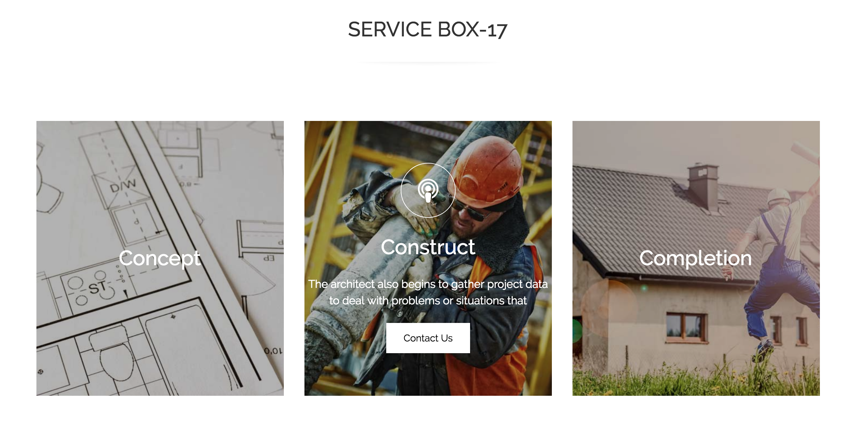Open the Completion service title

pos(695,258)
